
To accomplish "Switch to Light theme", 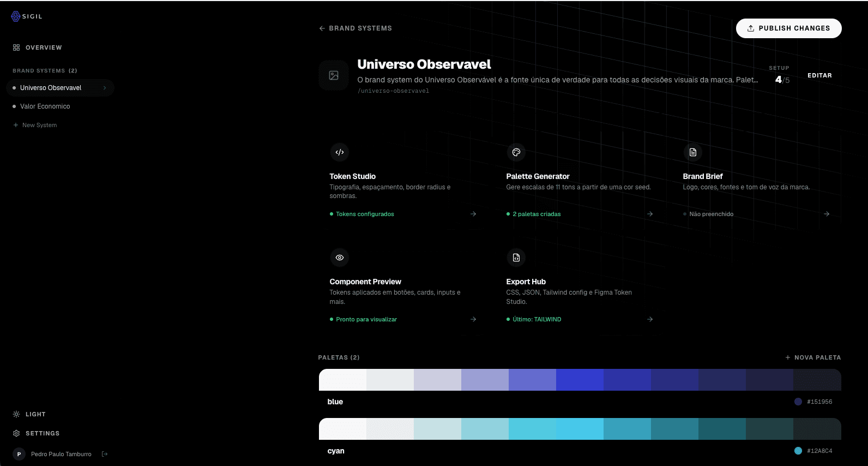I will click(29, 414).
